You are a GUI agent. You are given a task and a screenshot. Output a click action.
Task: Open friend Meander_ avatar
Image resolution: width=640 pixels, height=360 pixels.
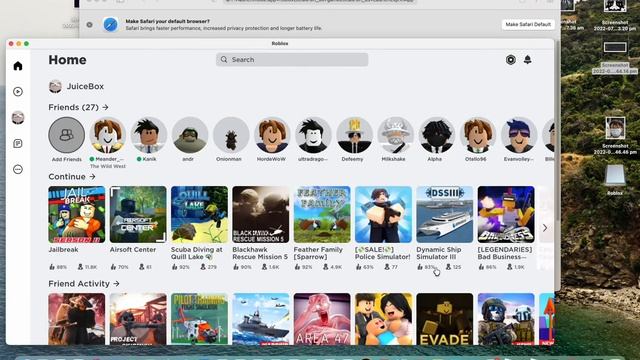click(x=107, y=135)
